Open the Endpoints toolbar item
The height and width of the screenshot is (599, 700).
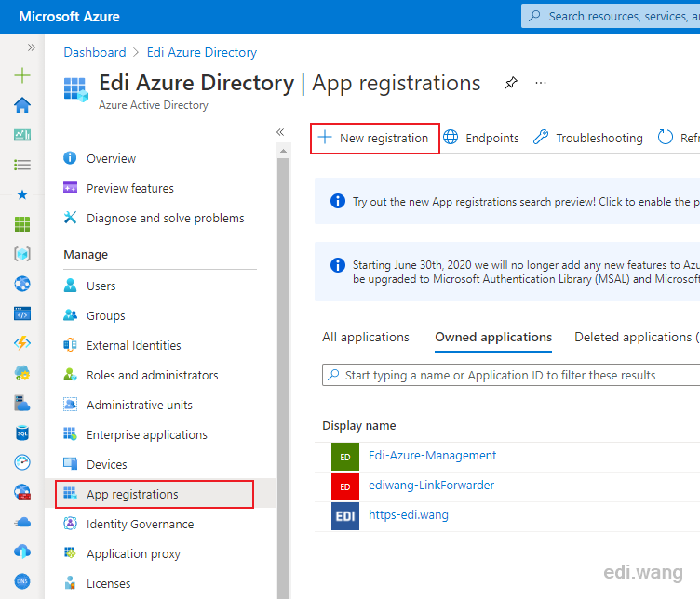point(481,138)
